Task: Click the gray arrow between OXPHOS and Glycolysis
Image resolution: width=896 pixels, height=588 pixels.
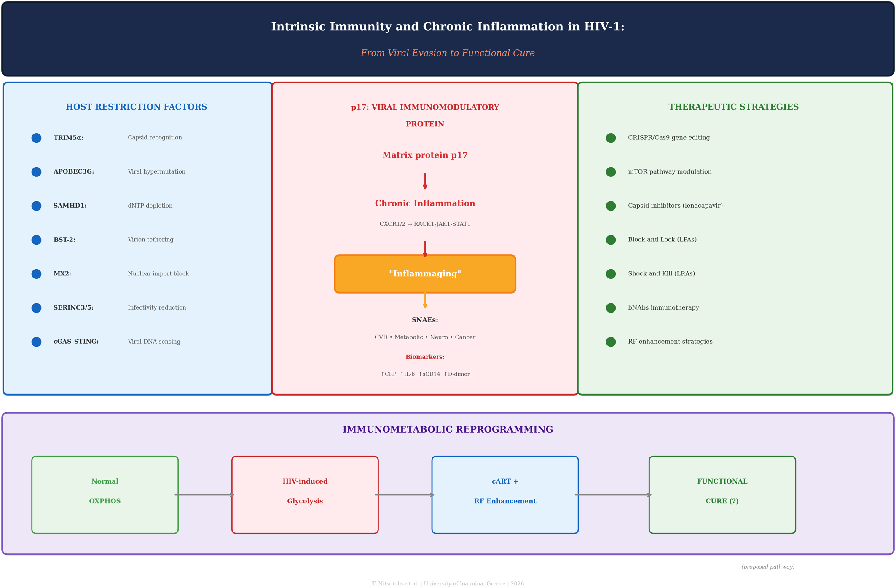Action: [x=205, y=495]
